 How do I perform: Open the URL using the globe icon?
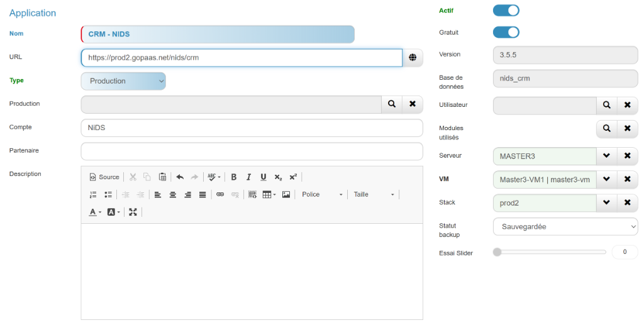pos(413,58)
